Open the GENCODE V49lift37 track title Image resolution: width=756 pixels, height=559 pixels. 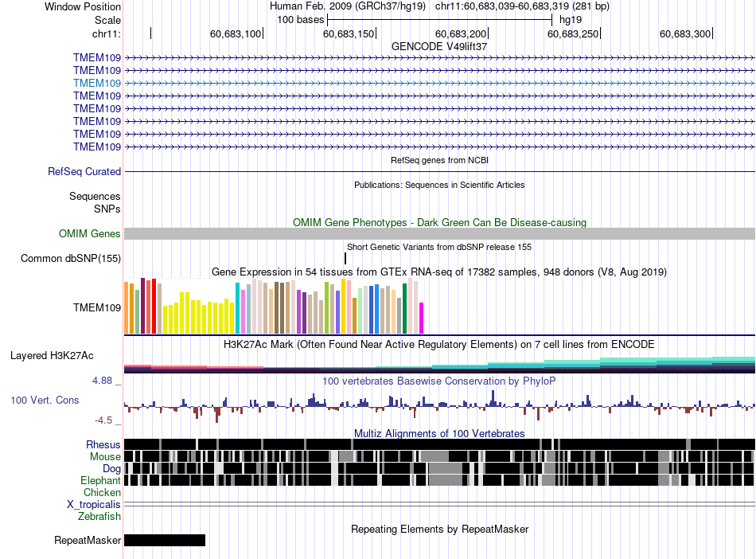tap(439, 46)
